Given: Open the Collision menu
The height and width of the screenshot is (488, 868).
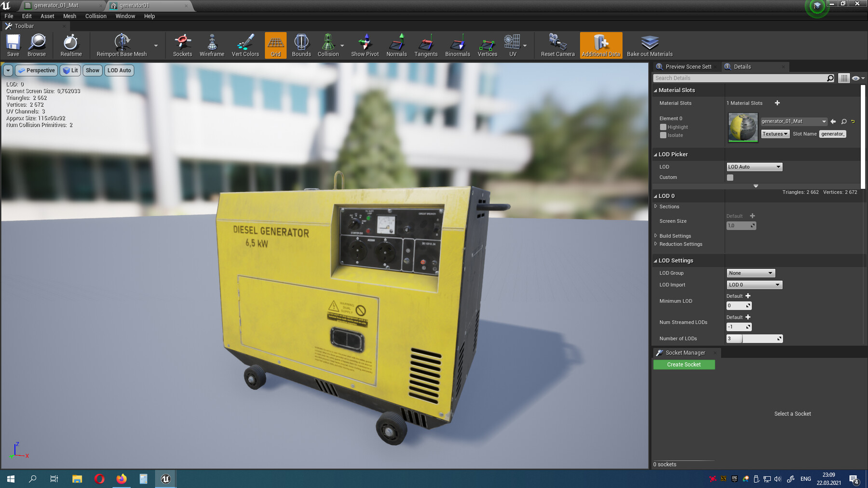Looking at the screenshot, I should (95, 16).
